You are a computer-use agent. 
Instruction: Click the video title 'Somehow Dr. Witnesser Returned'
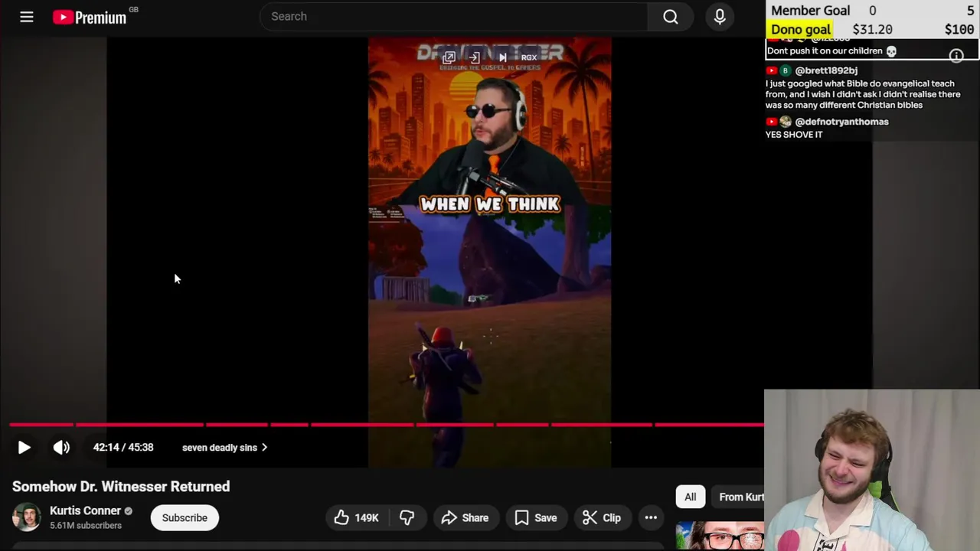(121, 487)
